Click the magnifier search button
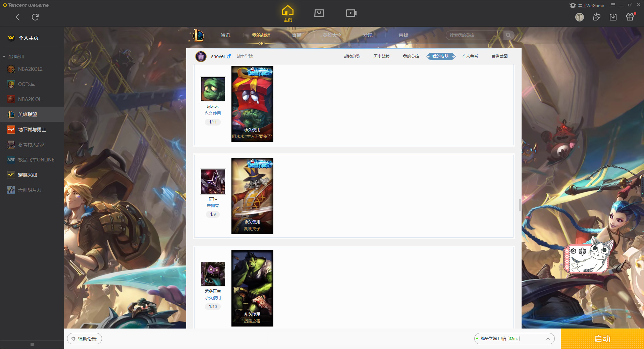 tap(508, 35)
